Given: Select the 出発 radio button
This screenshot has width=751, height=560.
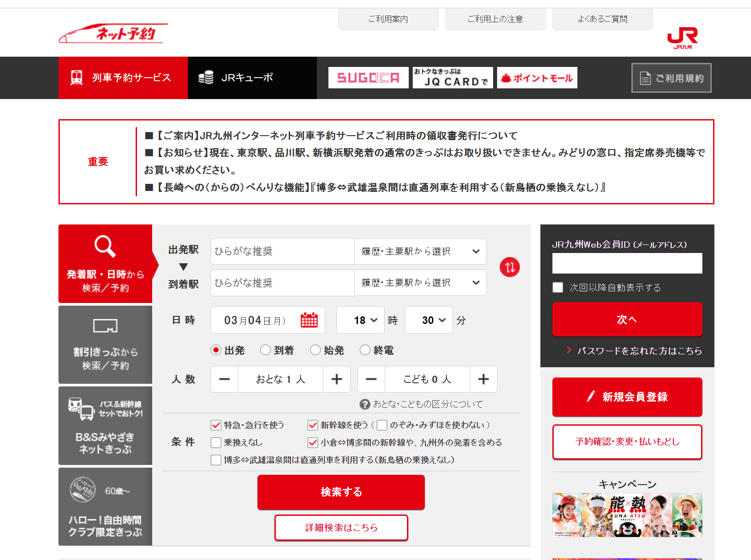Looking at the screenshot, I should tap(216, 350).
